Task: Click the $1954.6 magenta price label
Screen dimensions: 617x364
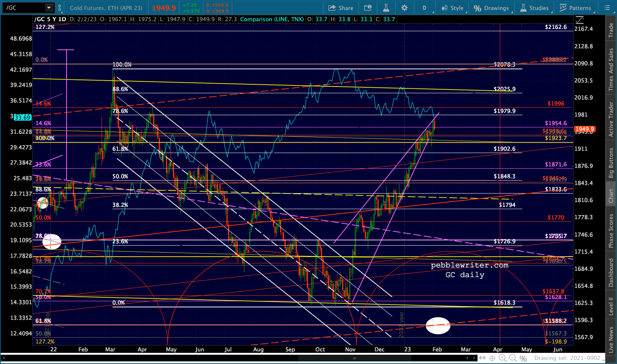Action: [x=556, y=123]
